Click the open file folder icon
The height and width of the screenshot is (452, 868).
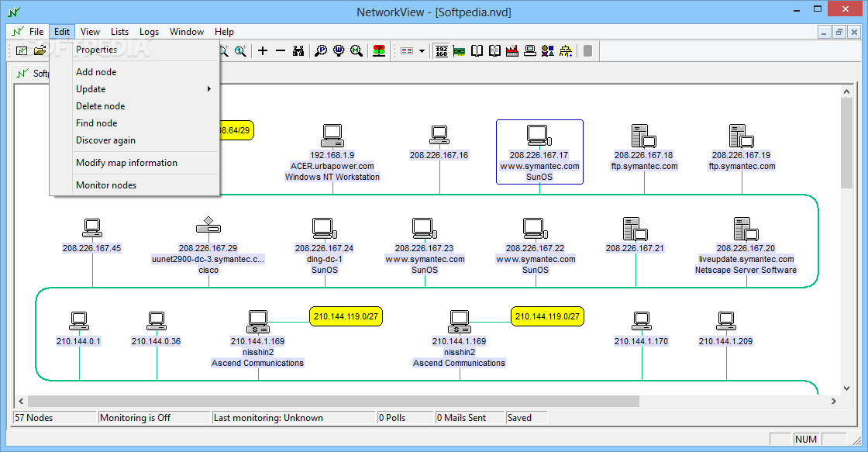click(40, 51)
